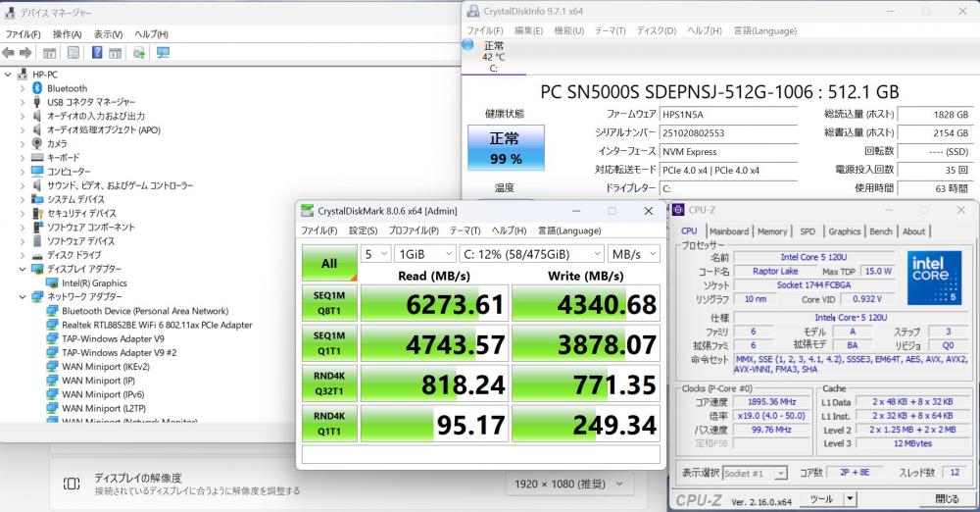Screen dimensions: 980x512
Task: Select TAP-Windows Adapter V9 #2 entry
Action: click(119, 352)
